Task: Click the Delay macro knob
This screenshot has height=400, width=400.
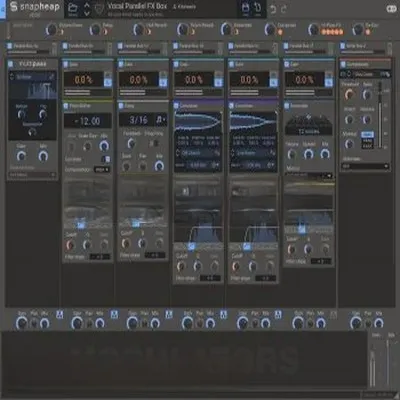Action: (x=95, y=30)
